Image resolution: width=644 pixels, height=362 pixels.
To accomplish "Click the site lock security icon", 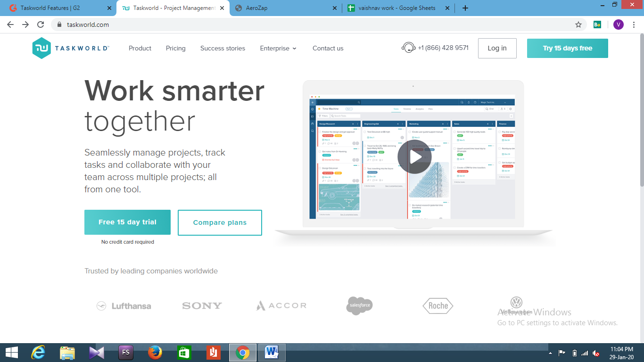I will pyautogui.click(x=59, y=25).
